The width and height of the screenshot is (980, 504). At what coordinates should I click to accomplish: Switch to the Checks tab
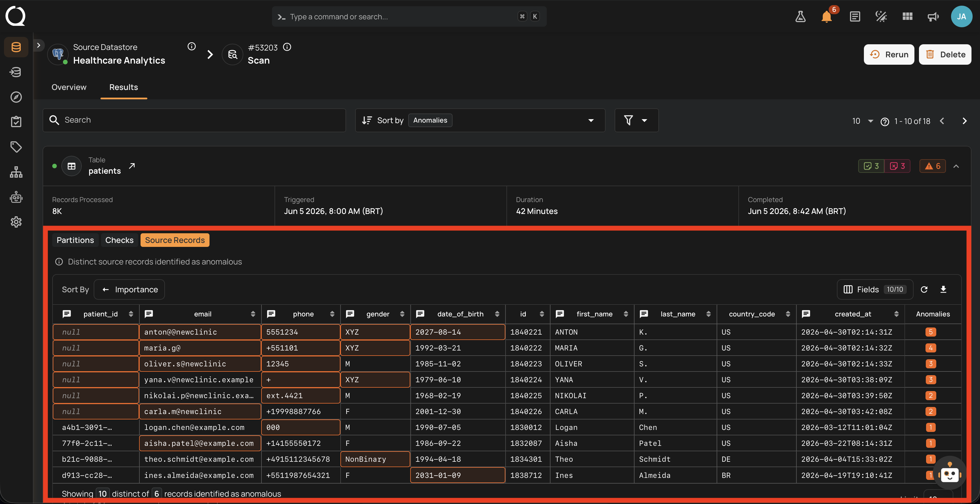point(120,240)
